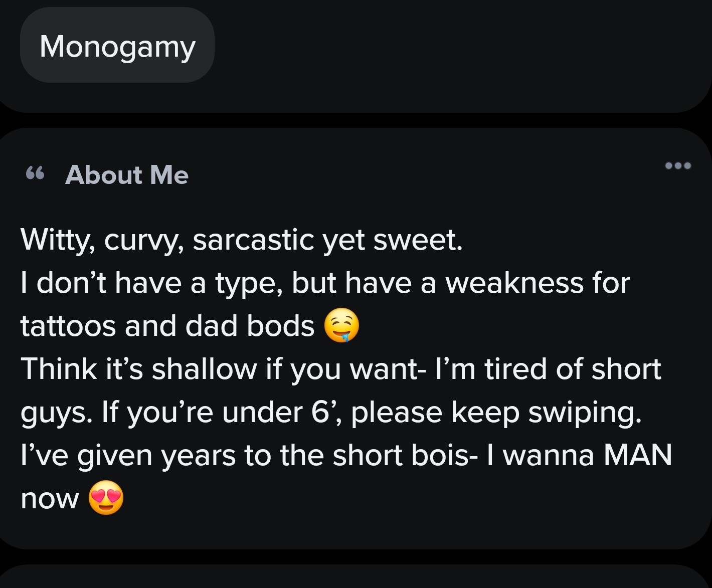Viewport: 712px width, 588px height.
Task: Click empty space right of the Monogamy chip
Action: coord(451,46)
